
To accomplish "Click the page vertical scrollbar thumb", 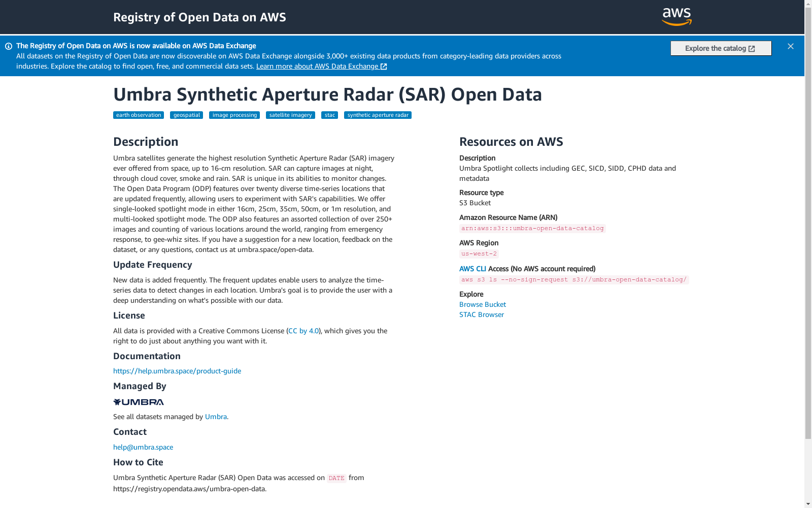I will 808,224.
